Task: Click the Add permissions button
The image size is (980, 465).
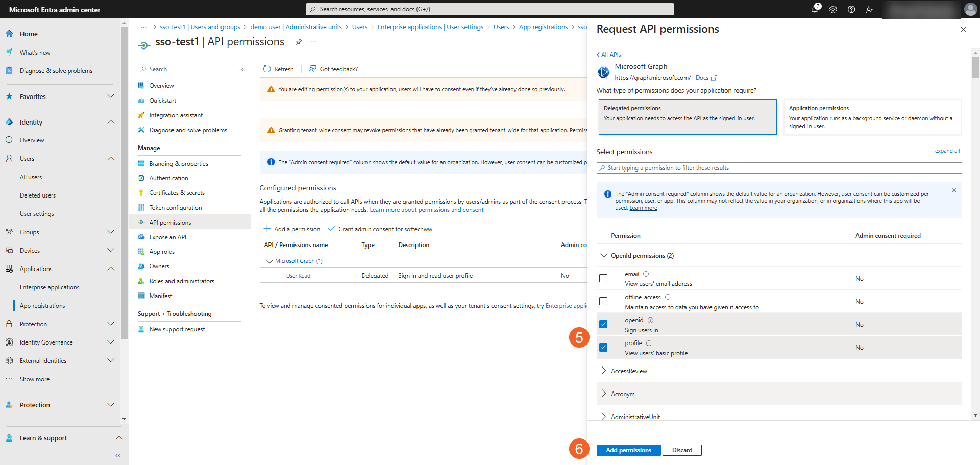Action: pyautogui.click(x=628, y=450)
